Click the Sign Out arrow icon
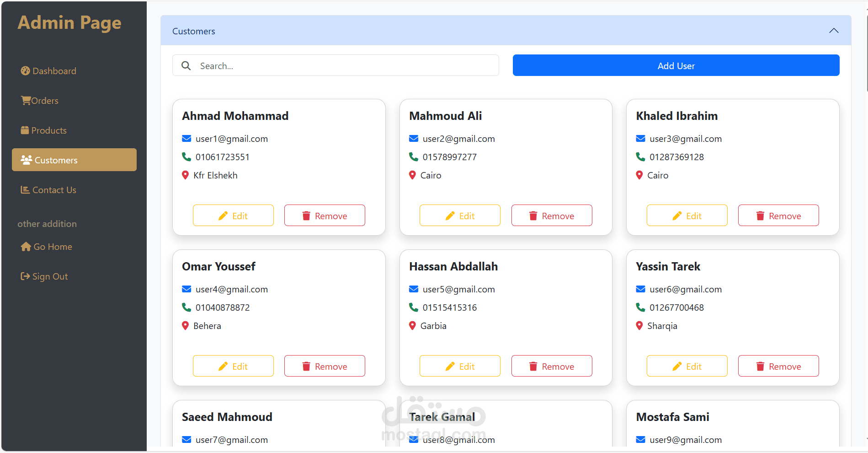The image size is (868, 453). coord(25,276)
